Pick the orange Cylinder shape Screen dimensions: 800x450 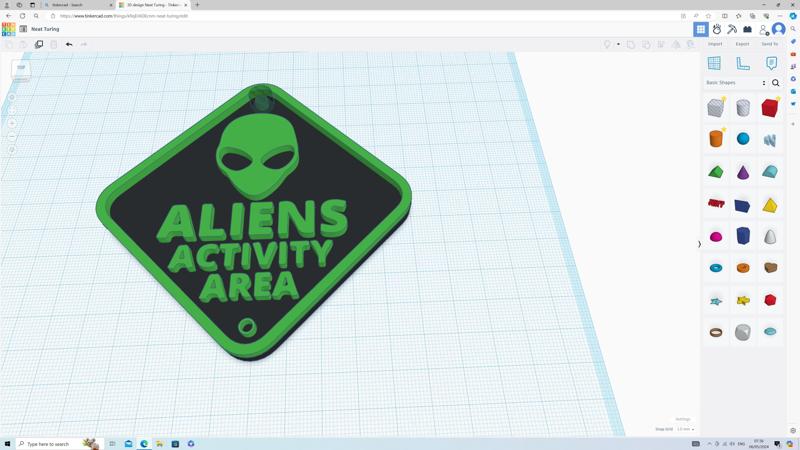(716, 138)
